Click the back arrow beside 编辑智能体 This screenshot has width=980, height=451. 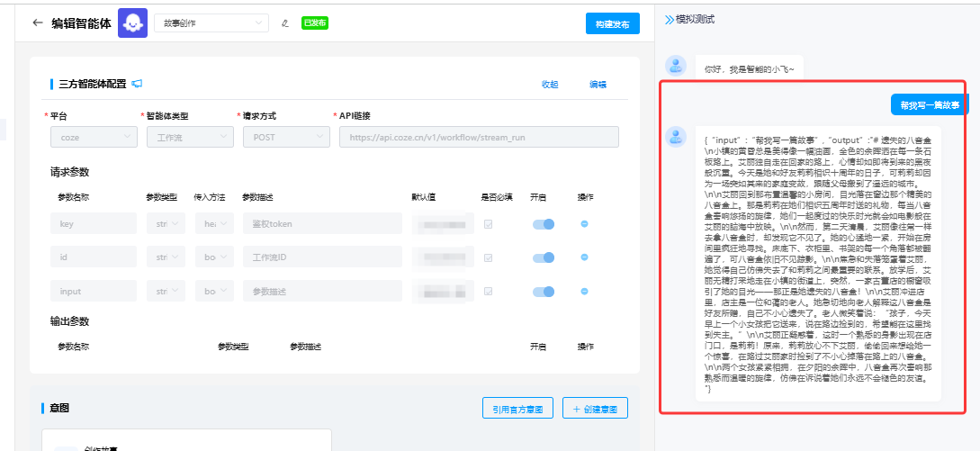click(37, 23)
